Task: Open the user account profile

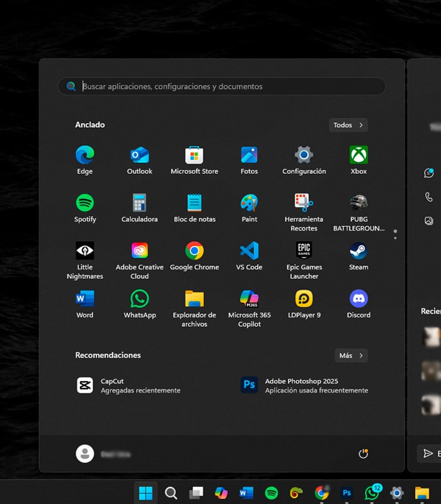Action: [x=103, y=454]
